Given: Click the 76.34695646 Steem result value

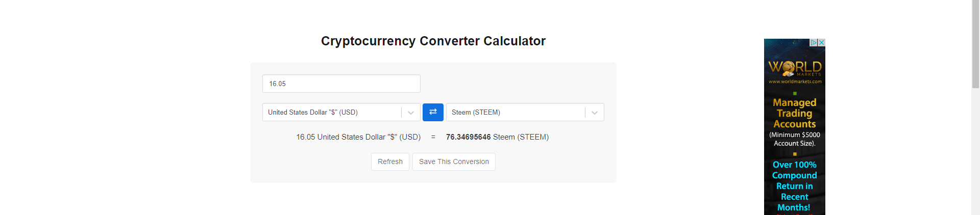Looking at the screenshot, I should (468, 137).
